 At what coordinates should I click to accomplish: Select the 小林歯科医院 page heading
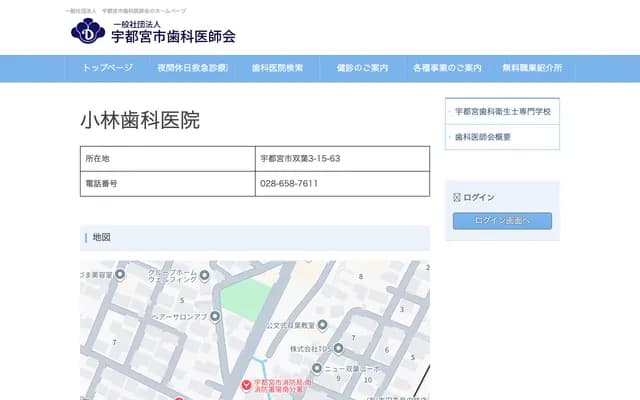[140, 120]
